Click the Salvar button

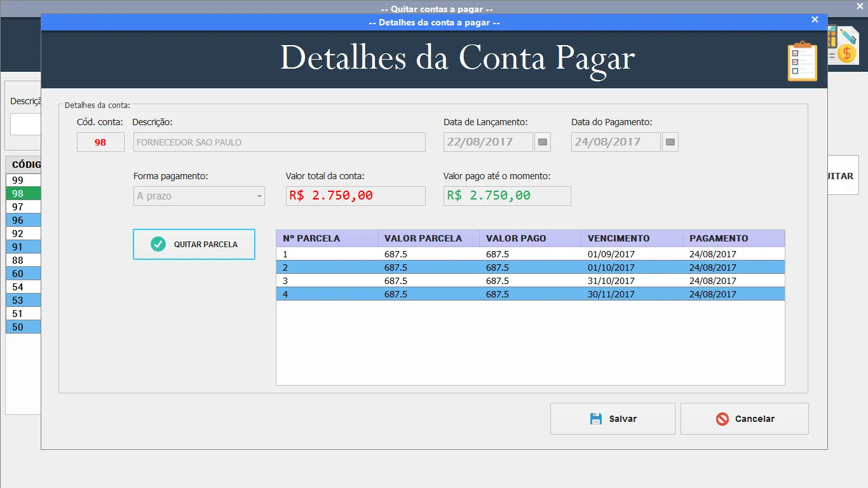click(x=613, y=419)
